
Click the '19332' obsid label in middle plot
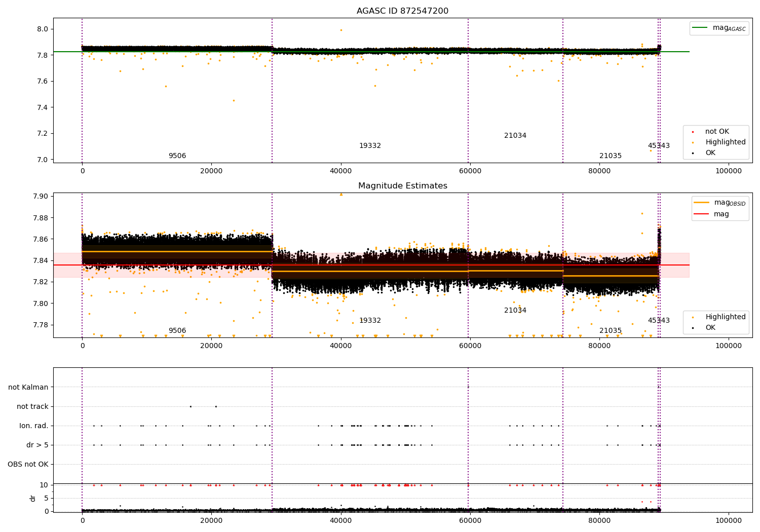[370, 321]
